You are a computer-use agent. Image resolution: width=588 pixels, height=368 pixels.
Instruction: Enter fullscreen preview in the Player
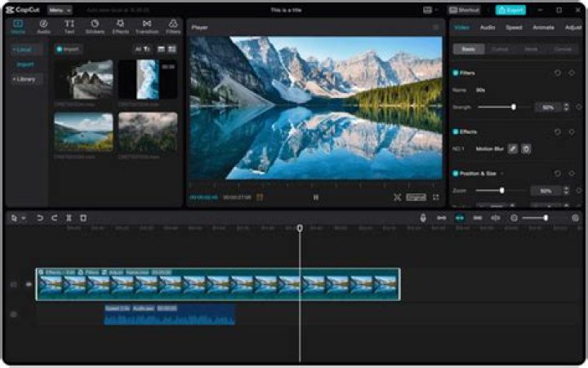435,197
